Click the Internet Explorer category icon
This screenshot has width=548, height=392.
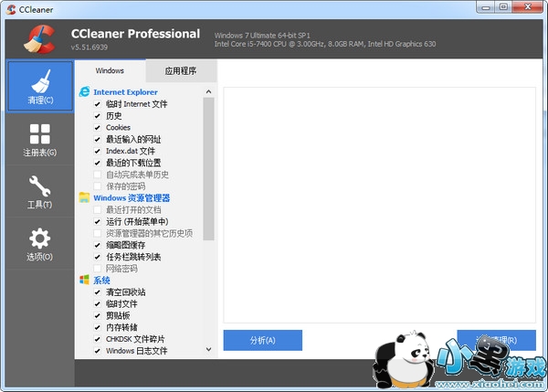coord(84,91)
